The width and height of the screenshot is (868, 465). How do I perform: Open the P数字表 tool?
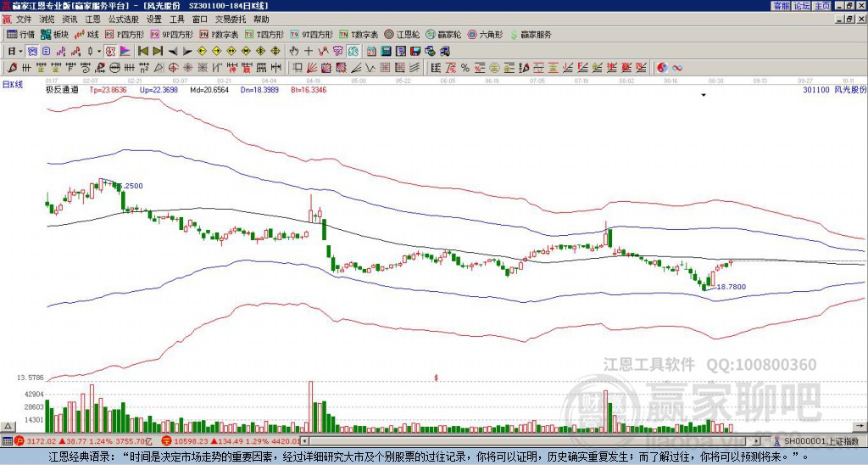[x=219, y=34]
